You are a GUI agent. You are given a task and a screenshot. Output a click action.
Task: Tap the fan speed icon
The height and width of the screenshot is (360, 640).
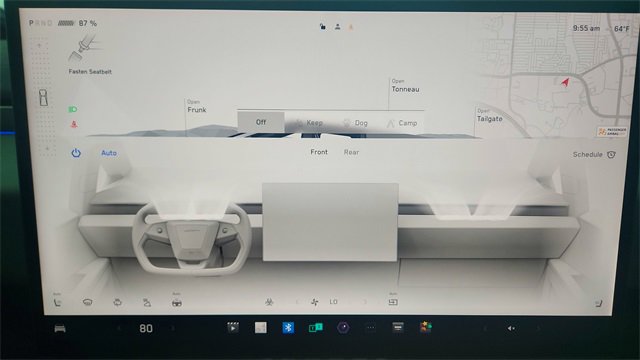315,302
